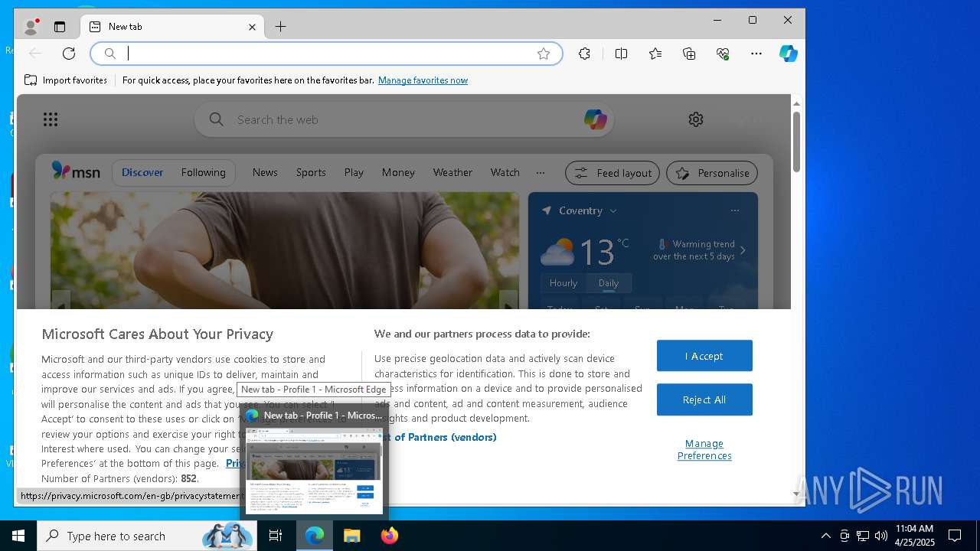Launch Firefox from taskbar
The image size is (980, 551).
tap(390, 536)
